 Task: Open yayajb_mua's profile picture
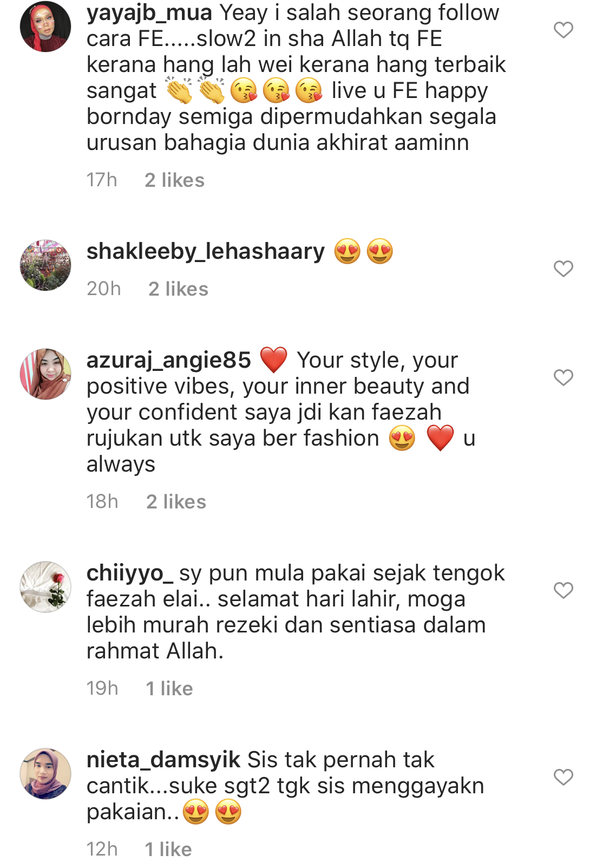tap(45, 27)
